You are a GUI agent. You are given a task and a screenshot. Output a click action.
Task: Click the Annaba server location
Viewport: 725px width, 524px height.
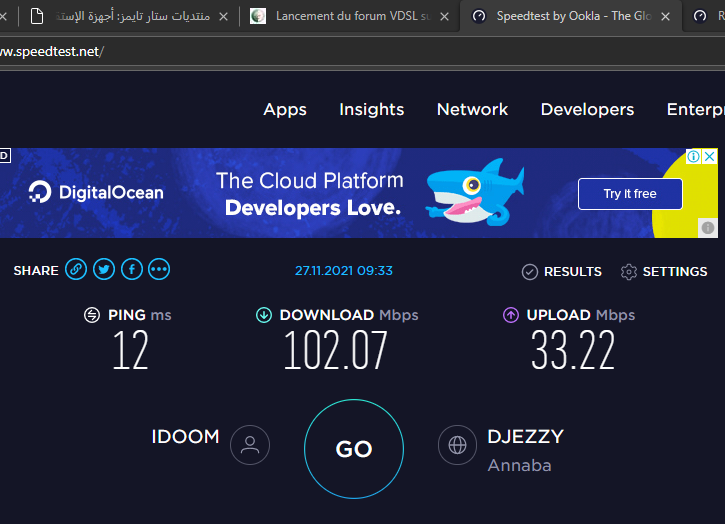pos(520,465)
